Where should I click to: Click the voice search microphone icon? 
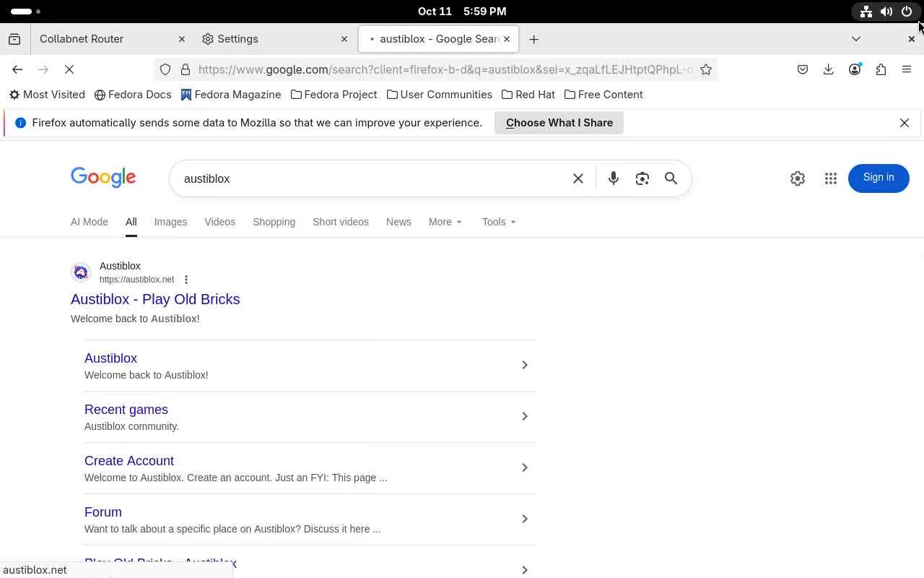click(x=613, y=178)
